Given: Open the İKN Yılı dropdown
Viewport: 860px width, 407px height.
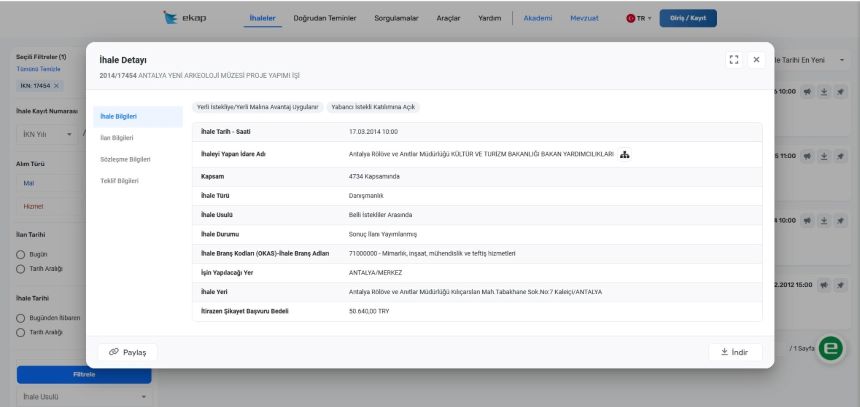Looking at the screenshot, I should click(x=47, y=134).
